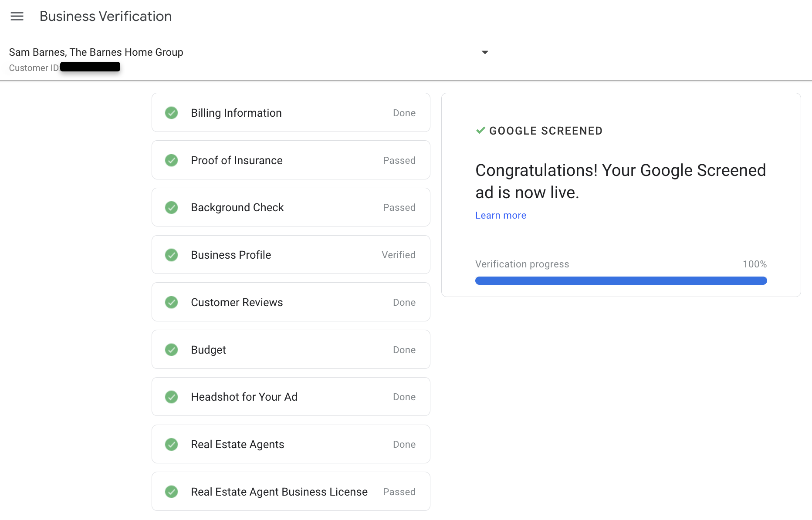Expand the account selector dropdown

pyautogui.click(x=485, y=52)
